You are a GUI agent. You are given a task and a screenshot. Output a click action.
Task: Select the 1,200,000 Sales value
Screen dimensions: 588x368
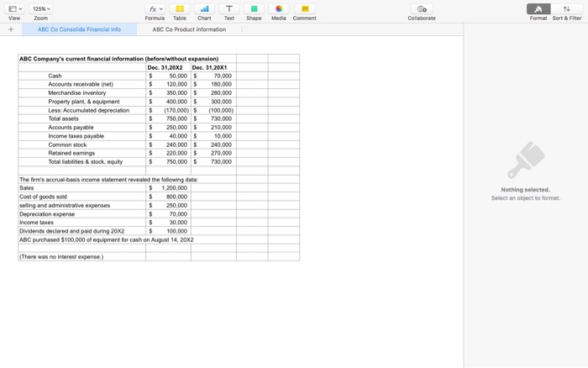pos(168,188)
